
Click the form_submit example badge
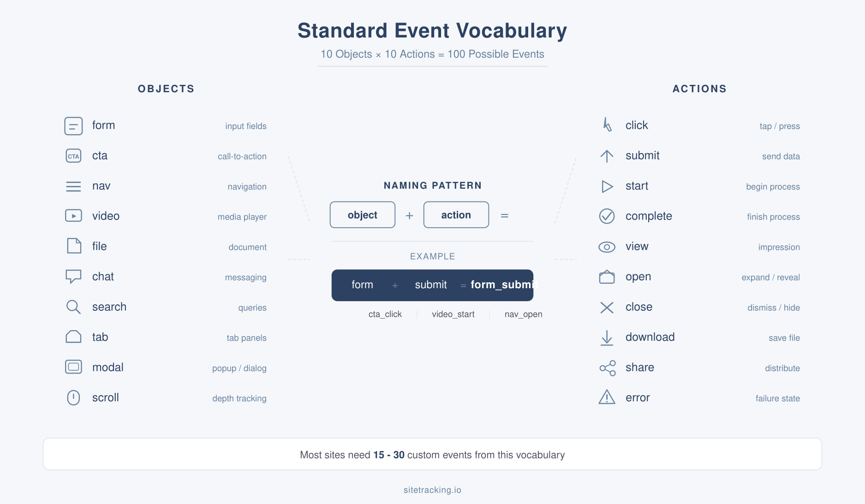click(x=432, y=285)
